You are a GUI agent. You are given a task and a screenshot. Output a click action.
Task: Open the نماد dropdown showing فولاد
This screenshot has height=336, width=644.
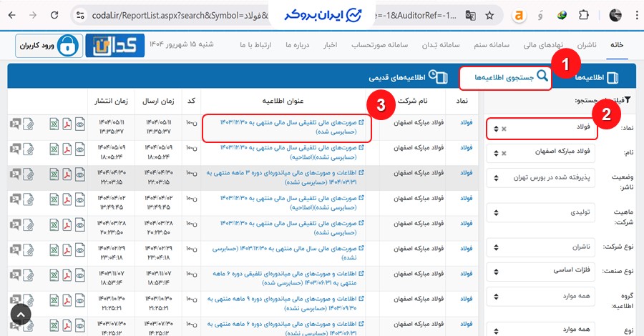click(x=540, y=129)
